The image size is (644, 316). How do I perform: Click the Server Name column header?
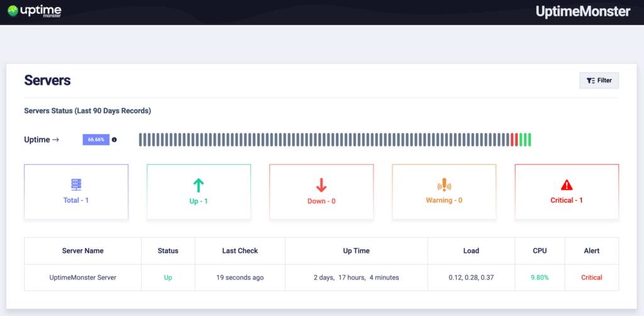tap(82, 251)
